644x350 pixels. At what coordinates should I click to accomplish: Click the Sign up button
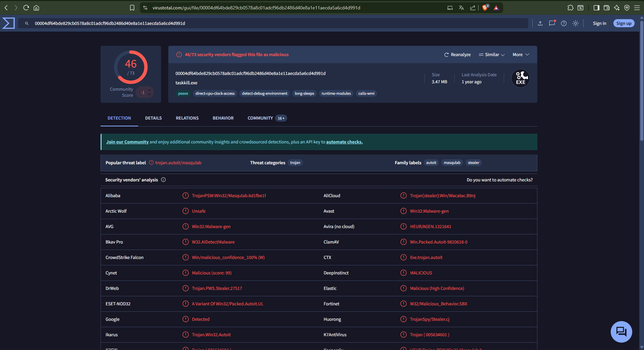click(624, 23)
